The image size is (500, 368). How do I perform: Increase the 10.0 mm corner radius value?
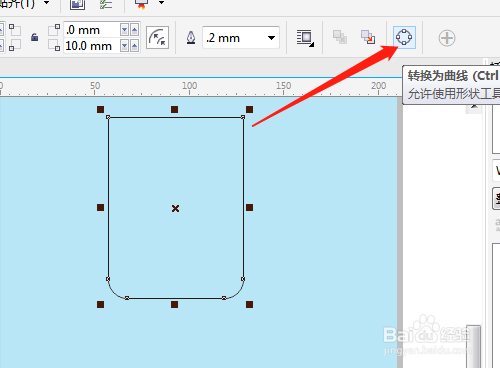coord(134,46)
